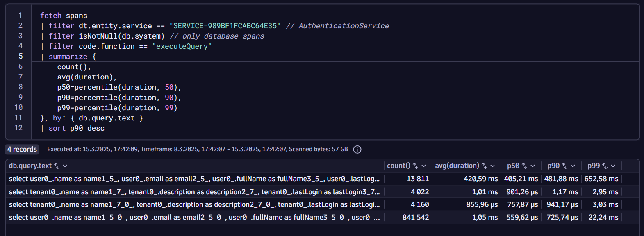
Task: Click line number 12 in the editor gutter
Action: 18,128
